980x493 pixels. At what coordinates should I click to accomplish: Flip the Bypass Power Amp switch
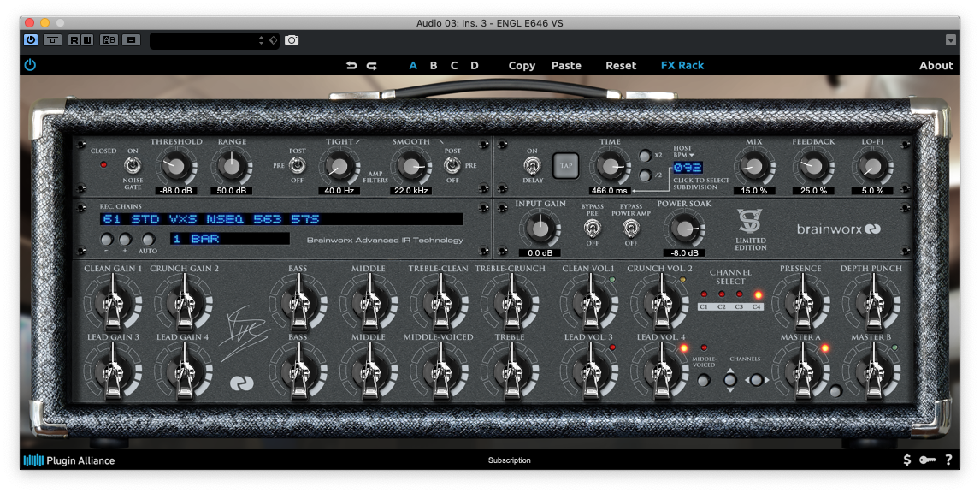630,229
